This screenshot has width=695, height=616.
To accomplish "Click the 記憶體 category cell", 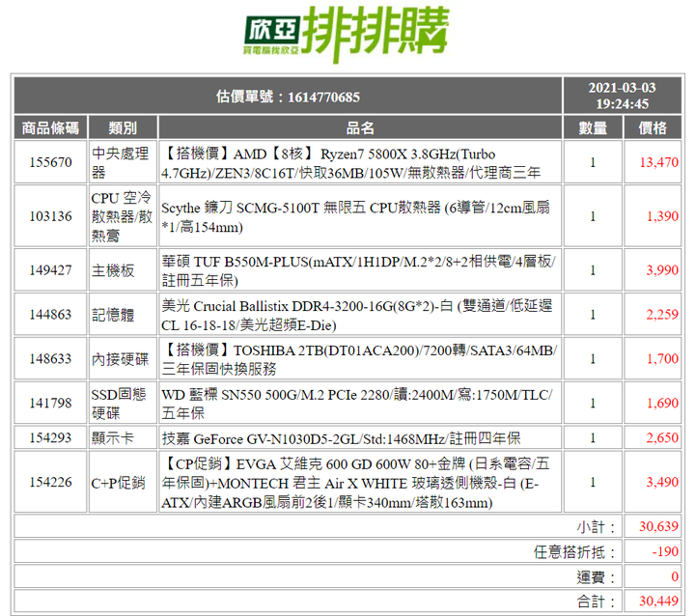I will point(123,315).
